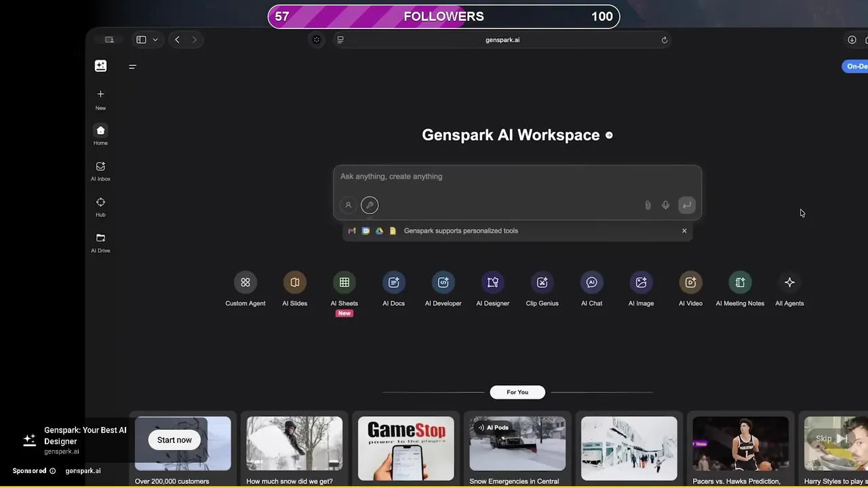
Task: Open AI Meeting Notes agent
Action: click(x=741, y=283)
